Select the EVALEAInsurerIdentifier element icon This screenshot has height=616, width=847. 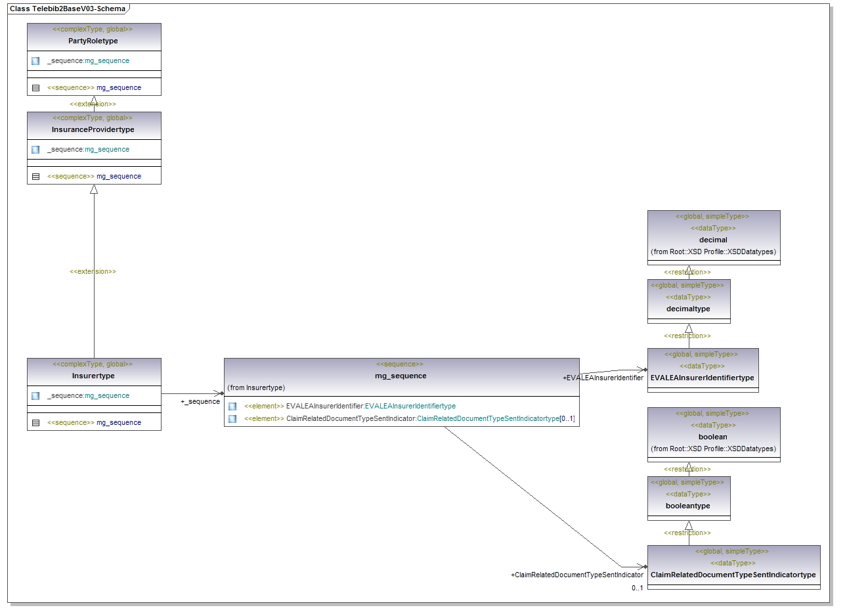pos(232,407)
